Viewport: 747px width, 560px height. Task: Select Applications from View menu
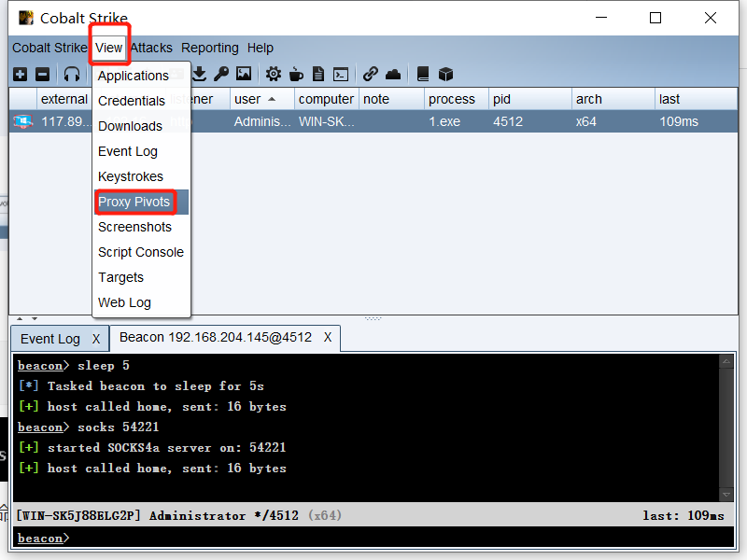142,76
